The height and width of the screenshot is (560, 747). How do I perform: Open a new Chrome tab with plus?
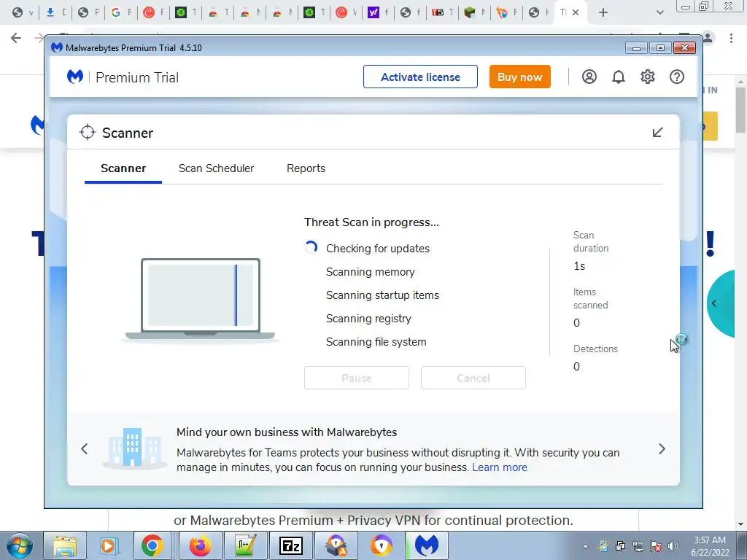tap(603, 12)
